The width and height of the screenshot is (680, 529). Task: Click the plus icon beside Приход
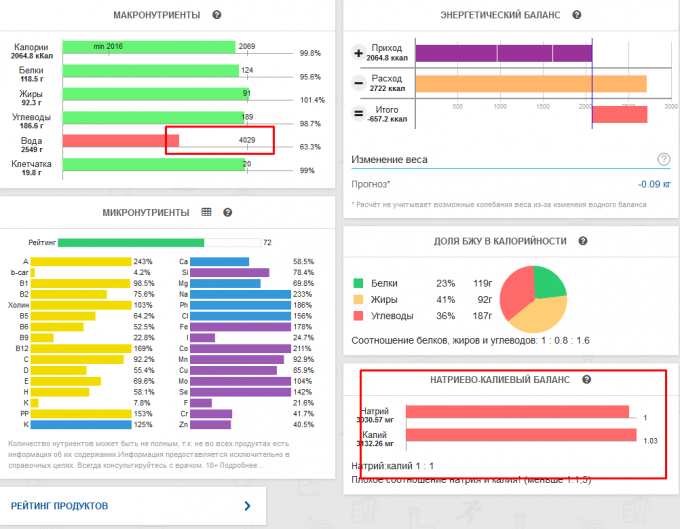[359, 53]
